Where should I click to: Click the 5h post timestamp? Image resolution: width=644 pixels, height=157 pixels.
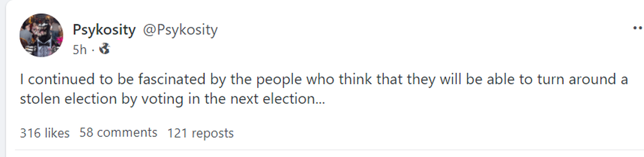pos(79,49)
